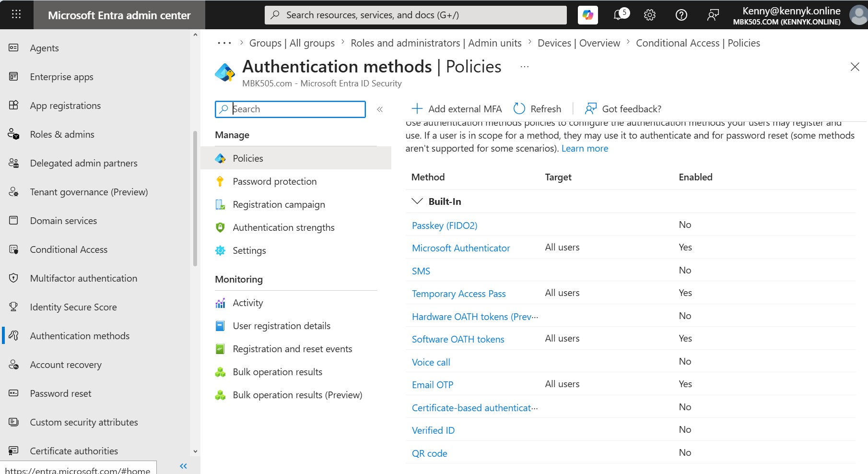Image resolution: width=868 pixels, height=474 pixels.
Task: Click the Activity chart icon
Action: pyautogui.click(x=220, y=303)
